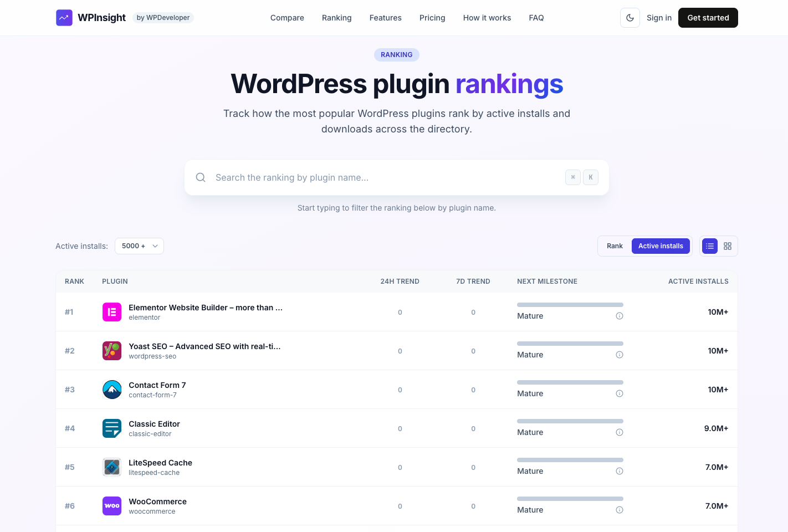Image resolution: width=788 pixels, height=532 pixels.
Task: Focus the plugin name search field
Action: pyautogui.click(x=397, y=177)
